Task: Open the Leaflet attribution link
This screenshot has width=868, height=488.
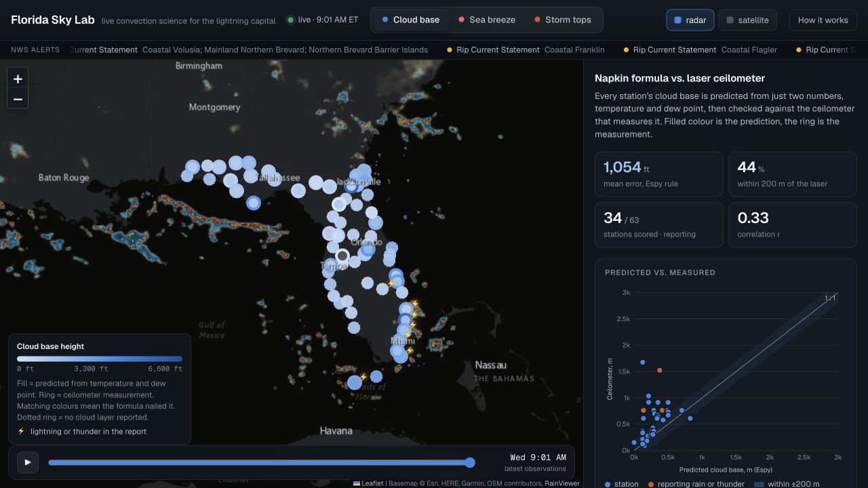Action: [x=368, y=483]
